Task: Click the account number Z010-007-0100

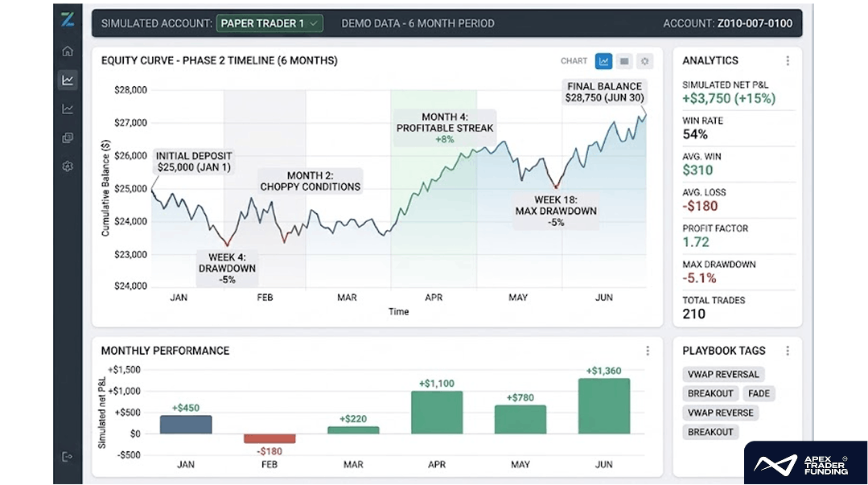Action: [x=755, y=23]
